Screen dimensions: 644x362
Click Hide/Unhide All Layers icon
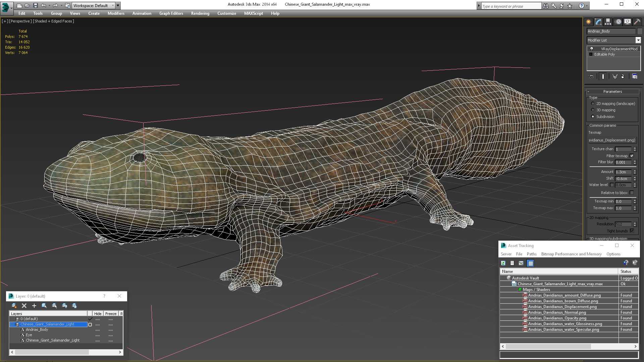[64, 306]
